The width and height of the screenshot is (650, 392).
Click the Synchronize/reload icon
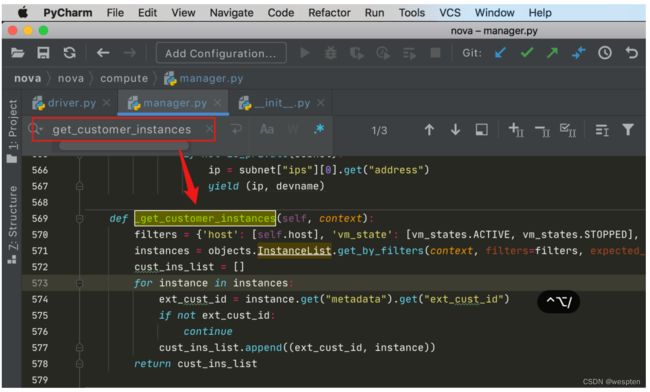[69, 53]
